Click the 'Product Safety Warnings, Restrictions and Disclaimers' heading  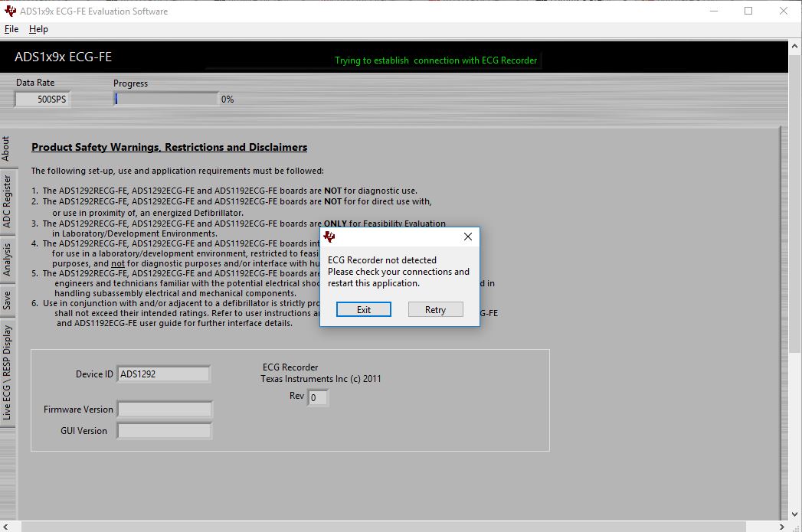(169, 147)
